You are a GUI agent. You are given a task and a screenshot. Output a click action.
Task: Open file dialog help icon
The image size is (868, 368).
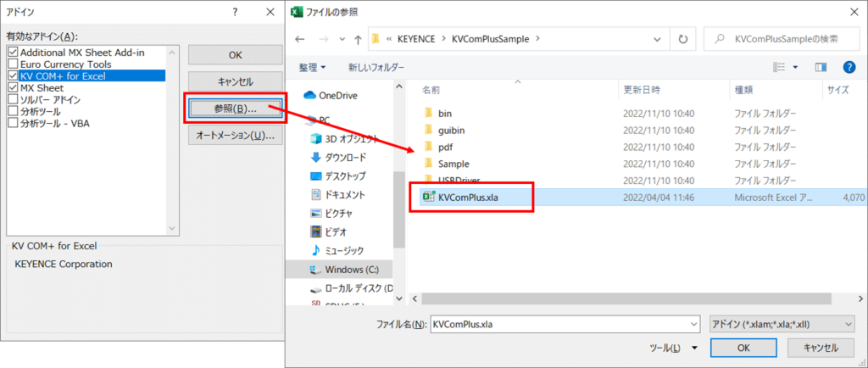(849, 67)
